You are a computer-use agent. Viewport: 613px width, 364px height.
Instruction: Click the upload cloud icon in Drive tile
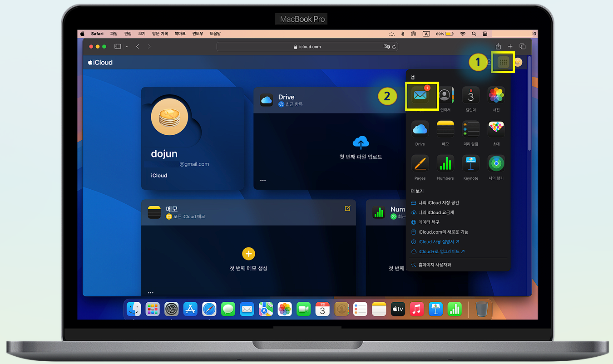(x=361, y=143)
